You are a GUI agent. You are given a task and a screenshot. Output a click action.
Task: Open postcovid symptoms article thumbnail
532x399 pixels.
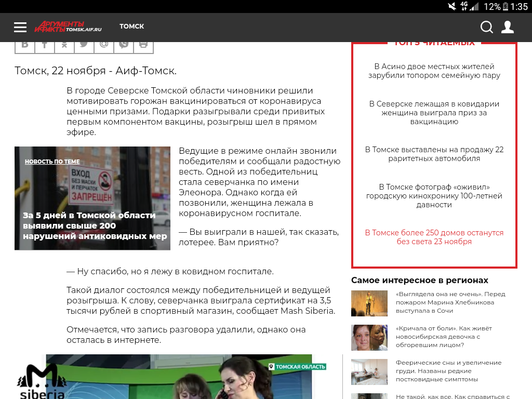click(x=369, y=372)
